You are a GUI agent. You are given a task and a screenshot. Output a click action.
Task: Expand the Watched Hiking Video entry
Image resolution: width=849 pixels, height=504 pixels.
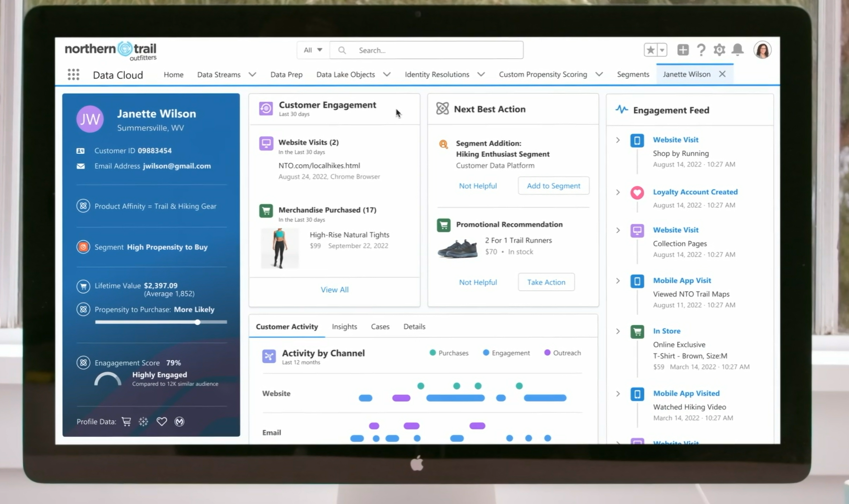(x=618, y=394)
